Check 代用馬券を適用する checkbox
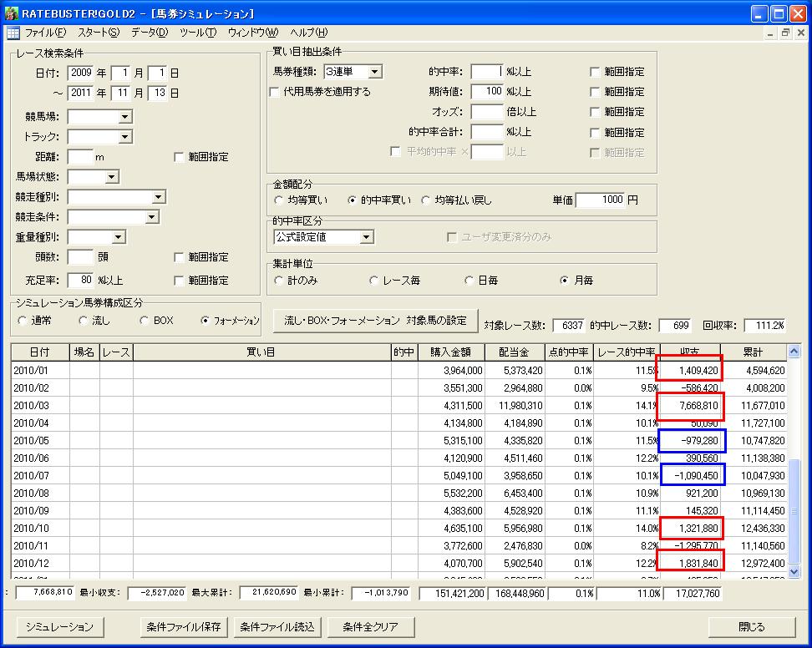This screenshot has width=812, height=648. click(x=275, y=92)
